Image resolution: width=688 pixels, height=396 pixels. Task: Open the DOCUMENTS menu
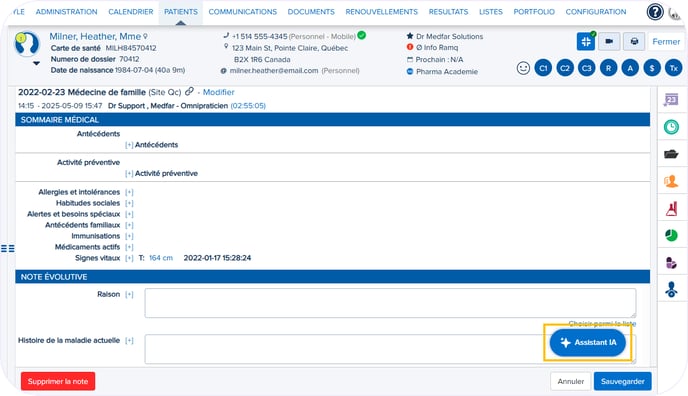pyautogui.click(x=311, y=12)
